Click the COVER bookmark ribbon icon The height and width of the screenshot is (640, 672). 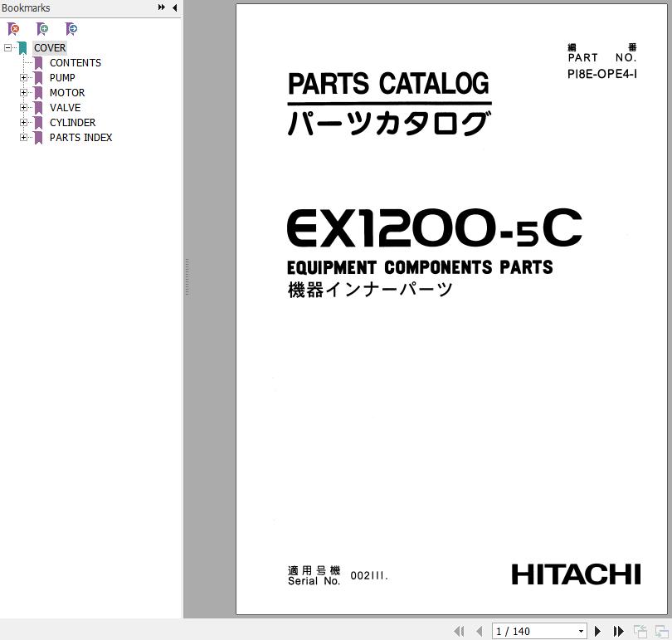(x=22, y=48)
